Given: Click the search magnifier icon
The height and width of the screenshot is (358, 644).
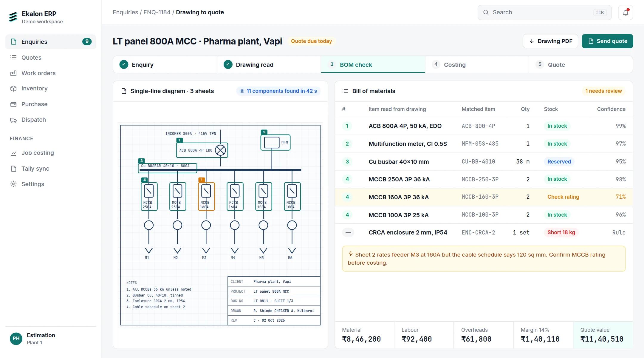Looking at the screenshot, I should click(486, 13).
